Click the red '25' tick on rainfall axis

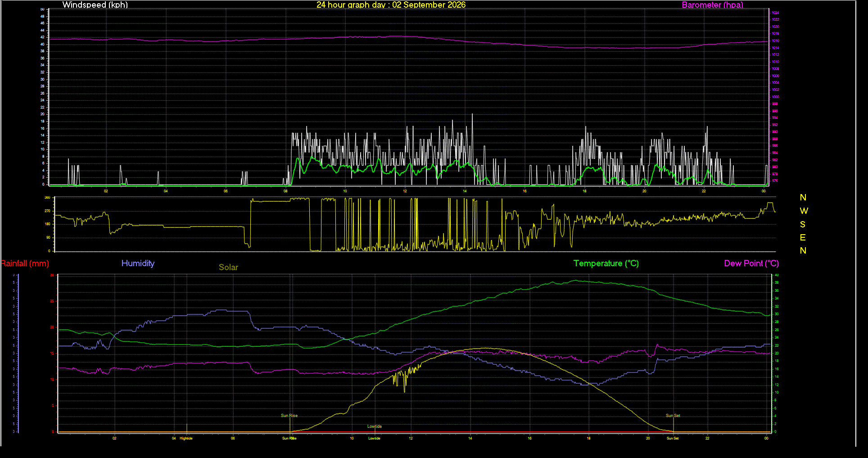coord(52,301)
